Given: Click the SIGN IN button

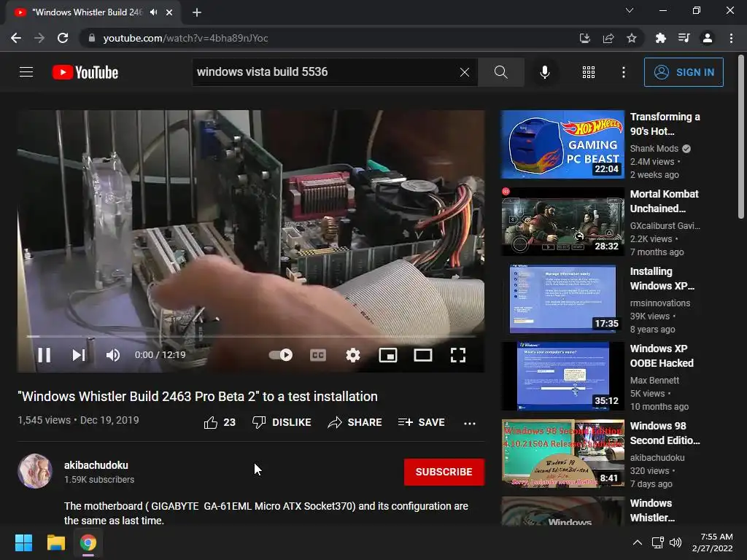Looking at the screenshot, I should coord(684,72).
